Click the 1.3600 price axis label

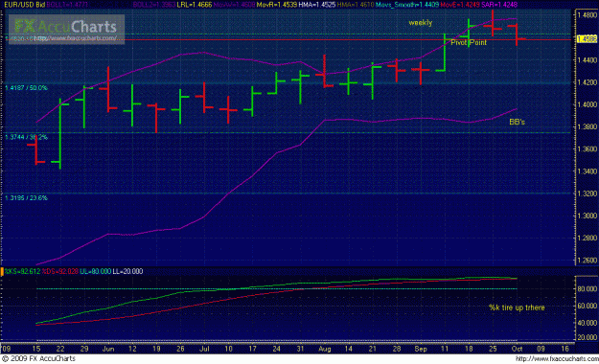[x=587, y=149]
